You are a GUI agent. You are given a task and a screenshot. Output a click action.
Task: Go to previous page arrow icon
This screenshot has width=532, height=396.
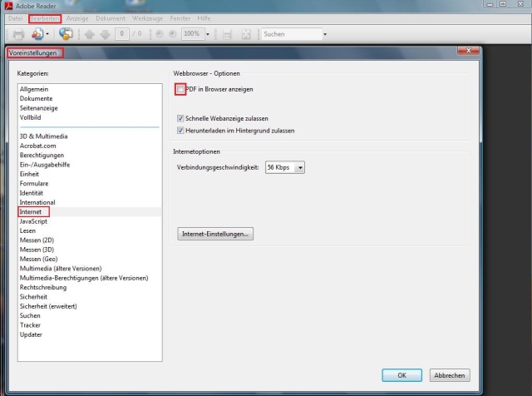pyautogui.click(x=89, y=34)
